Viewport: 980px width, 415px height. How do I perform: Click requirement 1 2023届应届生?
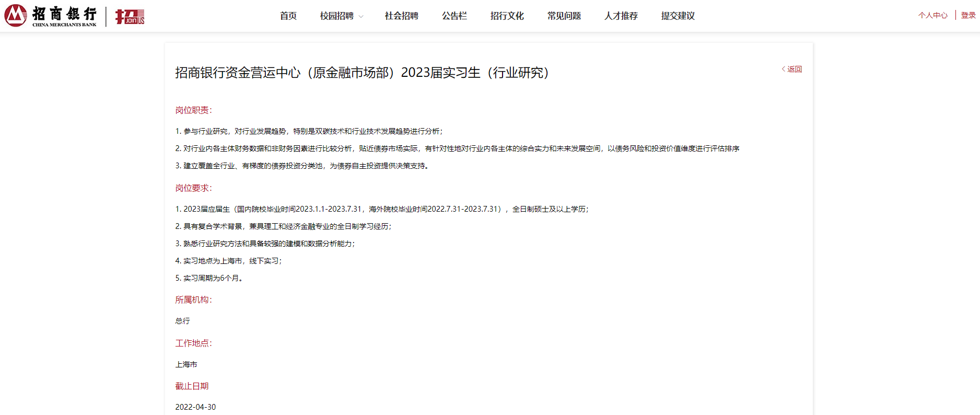tap(382, 209)
